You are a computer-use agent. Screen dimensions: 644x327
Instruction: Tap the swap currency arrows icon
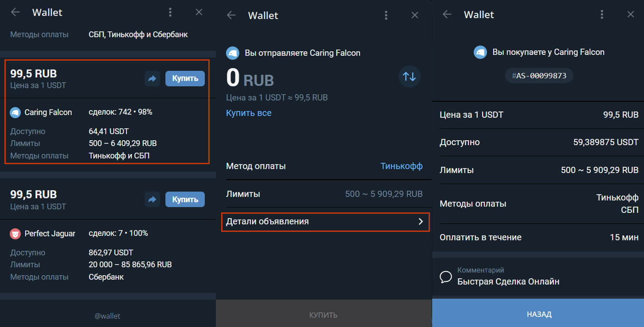pos(409,76)
